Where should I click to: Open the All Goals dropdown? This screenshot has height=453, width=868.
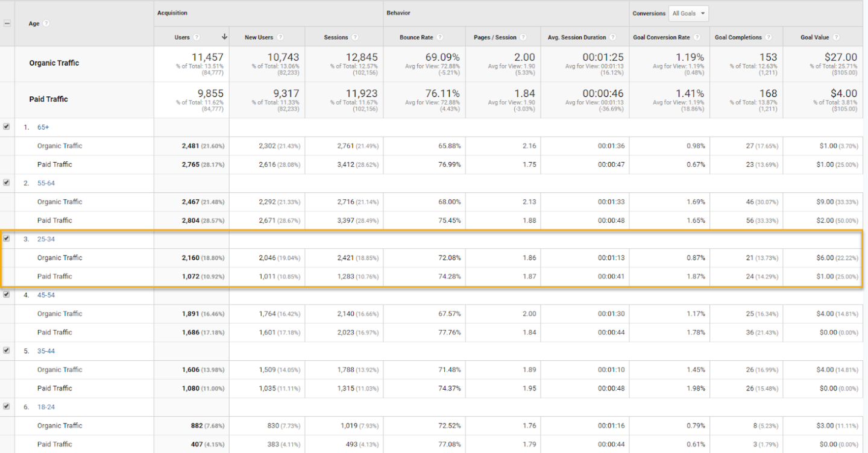689,13
